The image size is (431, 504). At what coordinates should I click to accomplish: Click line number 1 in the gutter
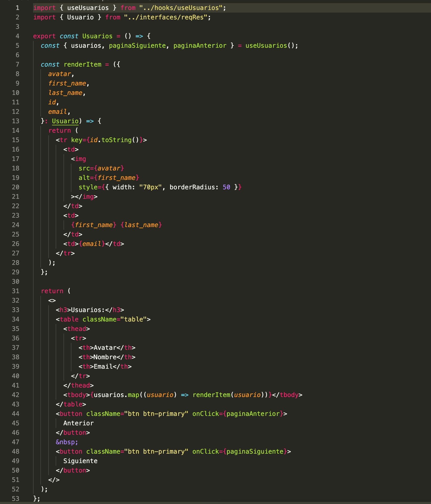17,8
